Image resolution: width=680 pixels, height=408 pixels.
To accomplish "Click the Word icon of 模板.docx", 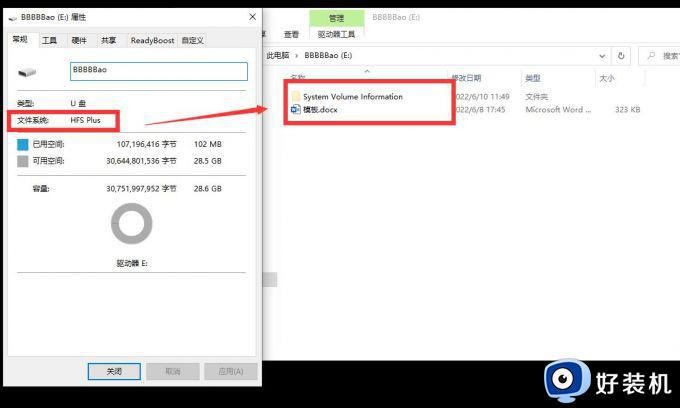I will click(x=295, y=109).
